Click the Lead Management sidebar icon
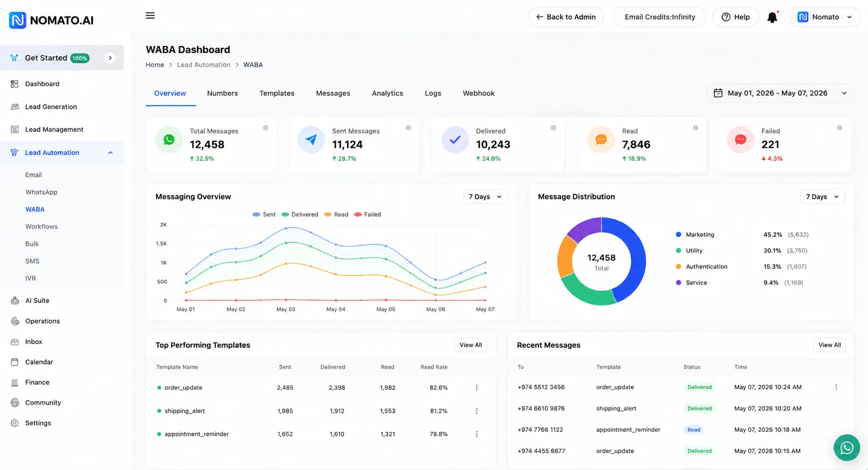The height and width of the screenshot is (470, 868). (x=15, y=130)
